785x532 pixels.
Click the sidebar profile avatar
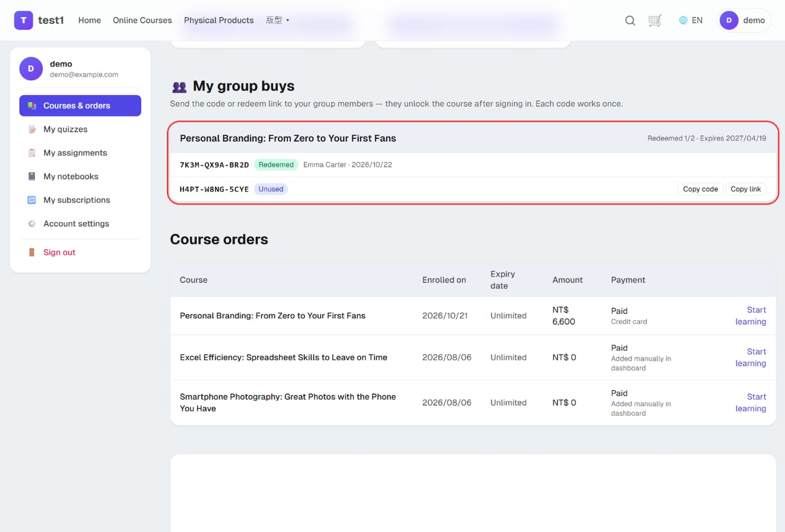tap(31, 69)
